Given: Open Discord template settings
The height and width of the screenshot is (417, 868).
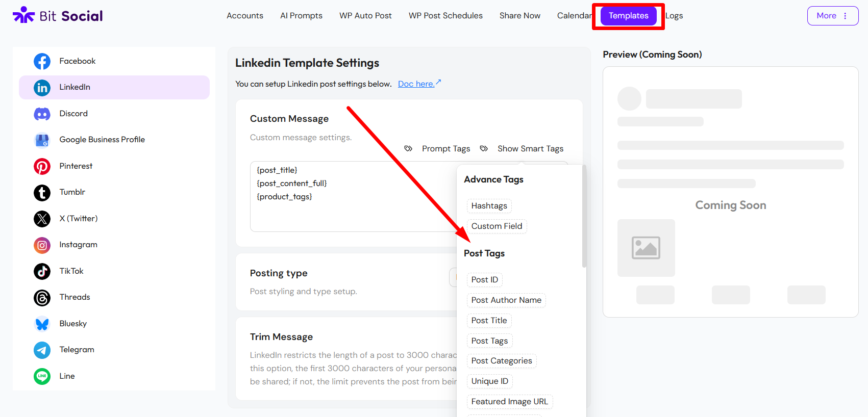Looking at the screenshot, I should click(x=114, y=114).
